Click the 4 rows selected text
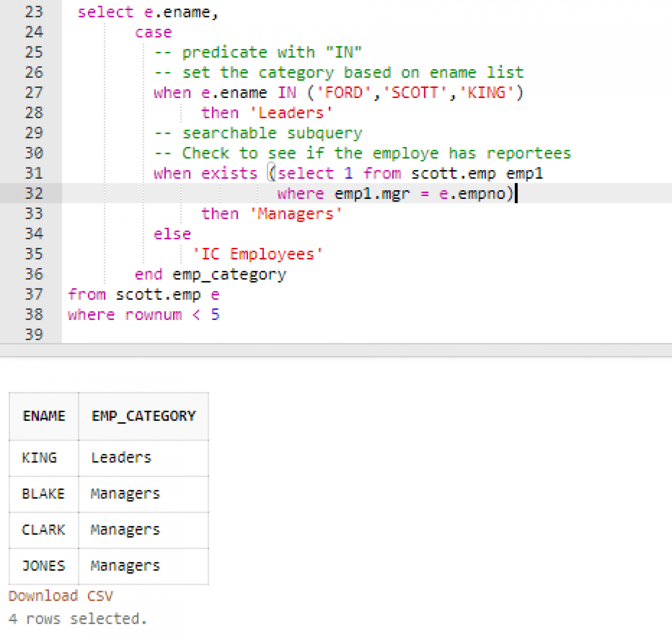The width and height of the screenshot is (672, 637). [78, 619]
